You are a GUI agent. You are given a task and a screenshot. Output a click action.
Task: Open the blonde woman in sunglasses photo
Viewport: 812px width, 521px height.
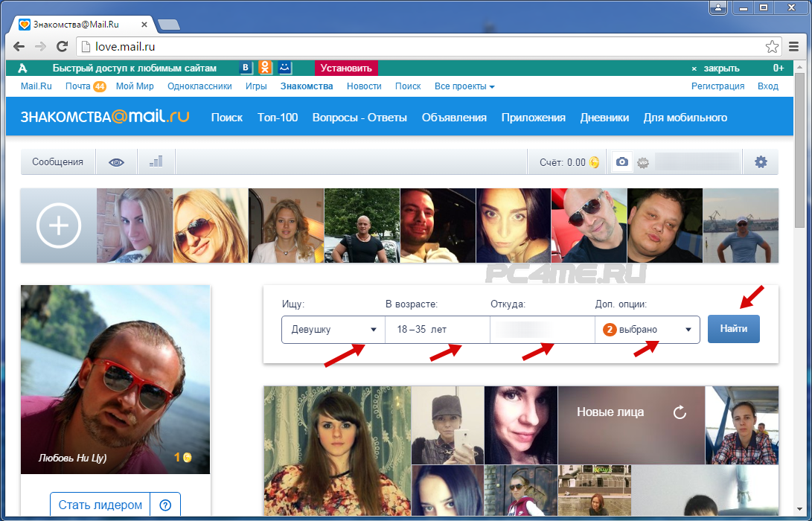210,226
